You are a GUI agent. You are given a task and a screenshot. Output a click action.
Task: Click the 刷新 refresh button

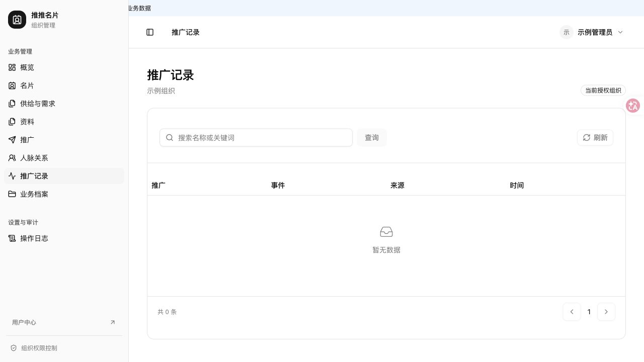click(x=595, y=138)
